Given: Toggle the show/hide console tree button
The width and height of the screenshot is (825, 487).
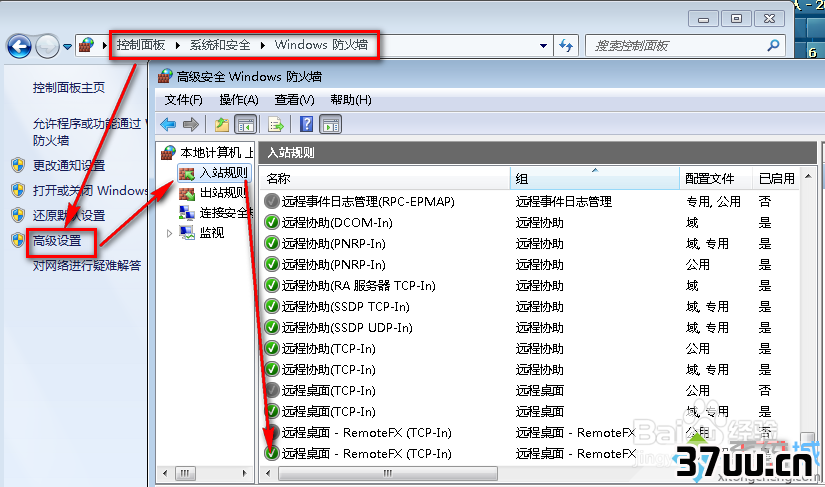Looking at the screenshot, I should 246,125.
